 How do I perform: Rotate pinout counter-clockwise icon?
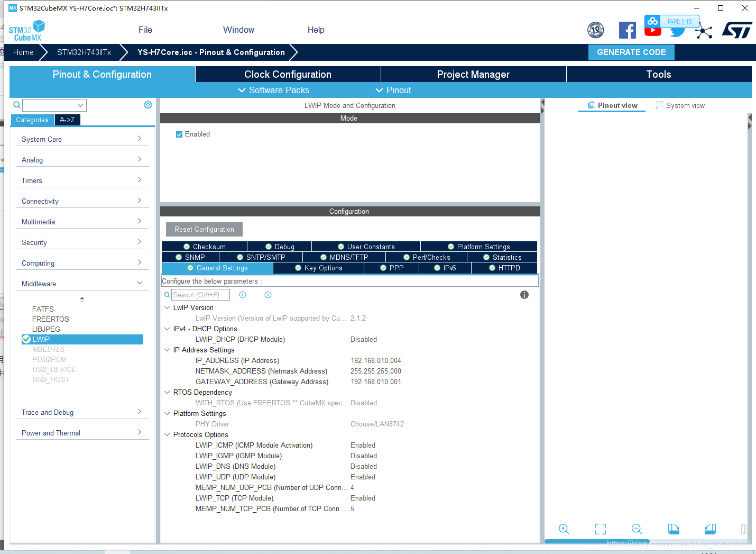pos(710,529)
